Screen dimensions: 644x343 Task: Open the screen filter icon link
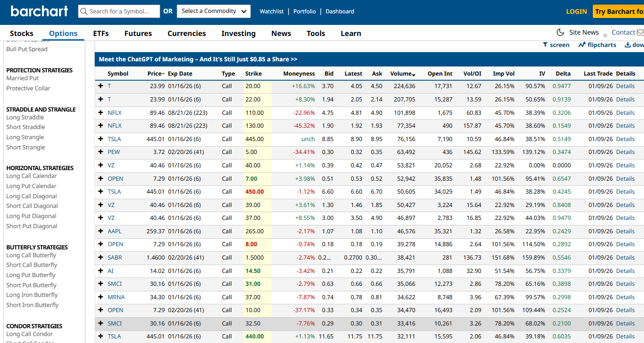(556, 45)
